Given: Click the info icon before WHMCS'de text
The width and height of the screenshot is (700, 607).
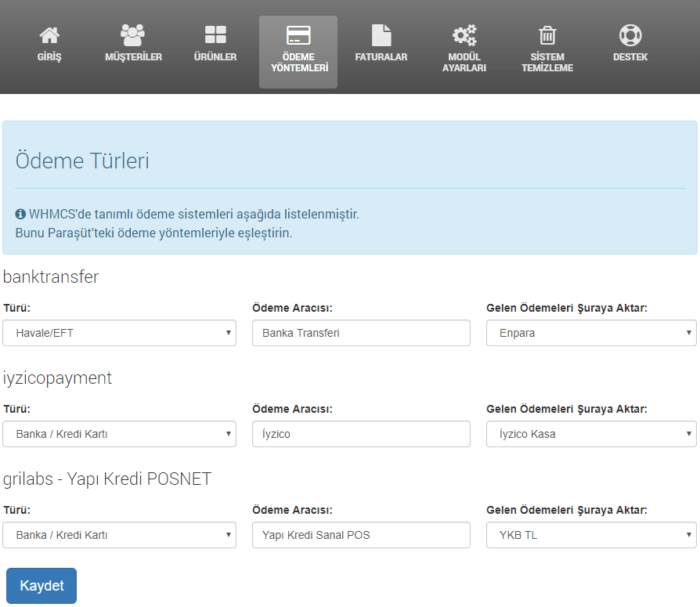Looking at the screenshot, I should [20, 214].
